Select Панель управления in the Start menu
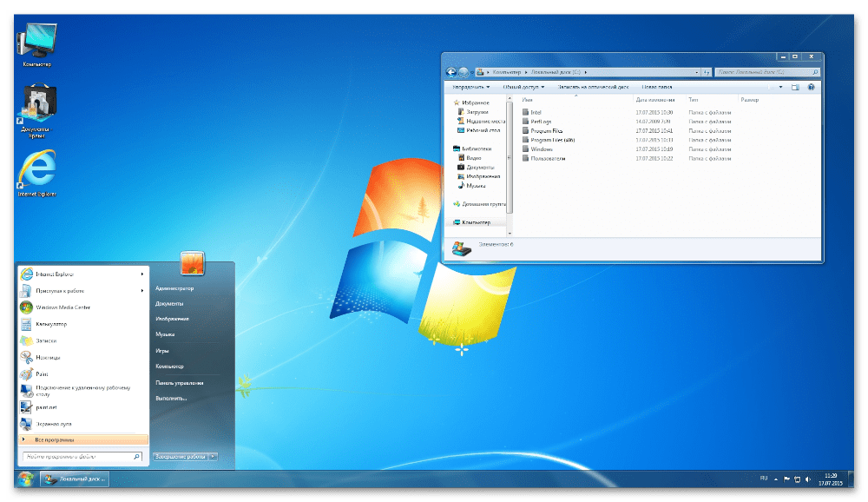 coord(180,382)
